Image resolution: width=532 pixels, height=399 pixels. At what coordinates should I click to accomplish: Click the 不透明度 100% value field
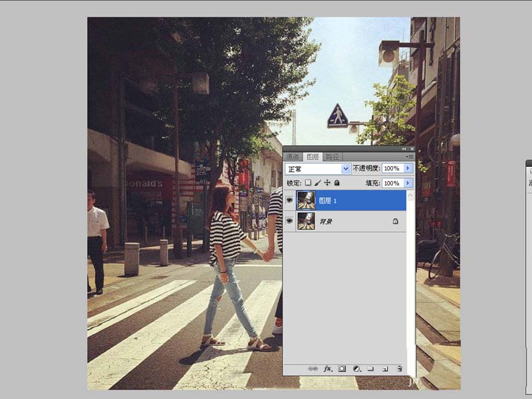point(392,168)
